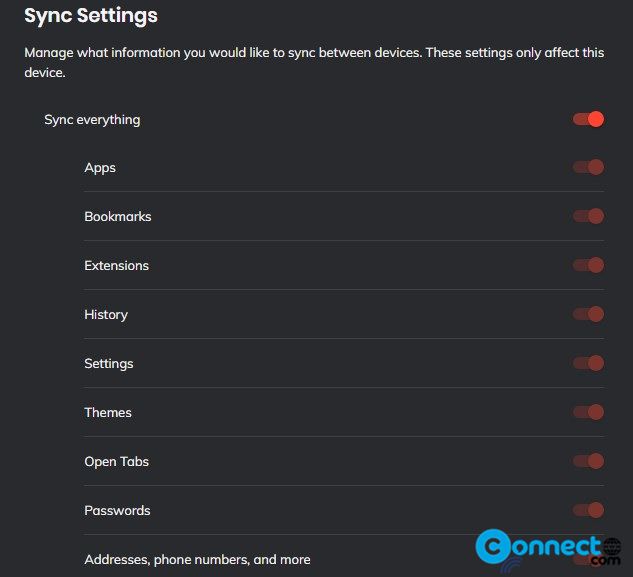The width and height of the screenshot is (633, 577).
Task: Click the Apps row label
Action: click(x=100, y=168)
